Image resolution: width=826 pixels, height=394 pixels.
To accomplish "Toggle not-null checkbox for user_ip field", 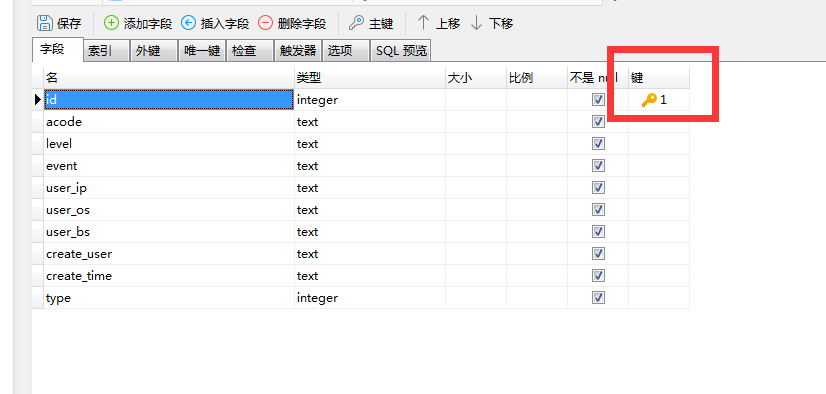I will coord(598,188).
